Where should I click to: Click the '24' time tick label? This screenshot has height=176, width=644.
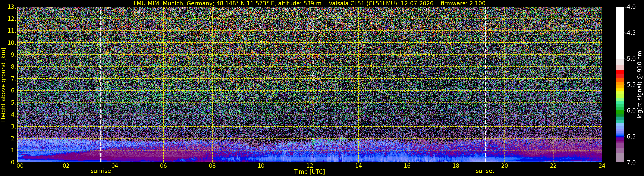pyautogui.click(x=602, y=166)
